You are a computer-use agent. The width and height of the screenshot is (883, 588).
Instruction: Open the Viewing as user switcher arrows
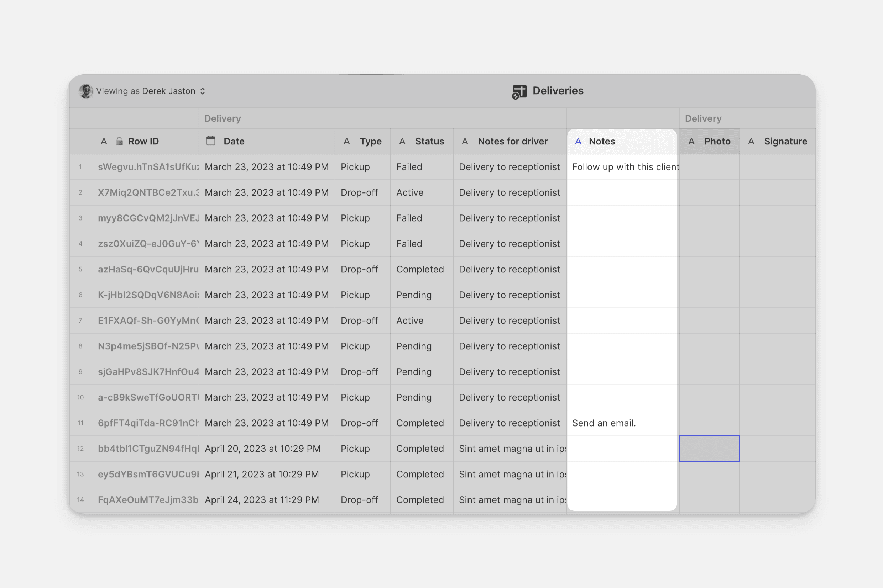pos(203,91)
